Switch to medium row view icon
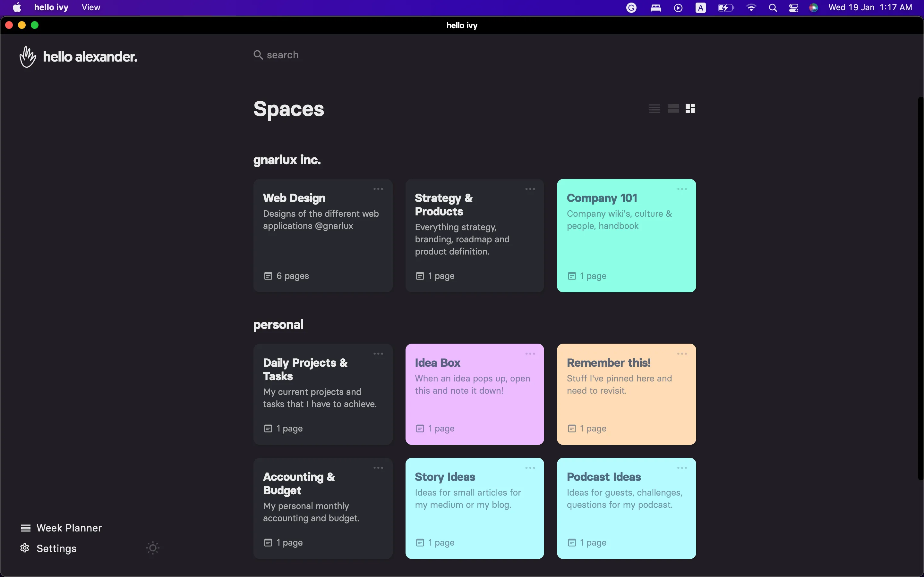The image size is (924, 577). pos(673,109)
